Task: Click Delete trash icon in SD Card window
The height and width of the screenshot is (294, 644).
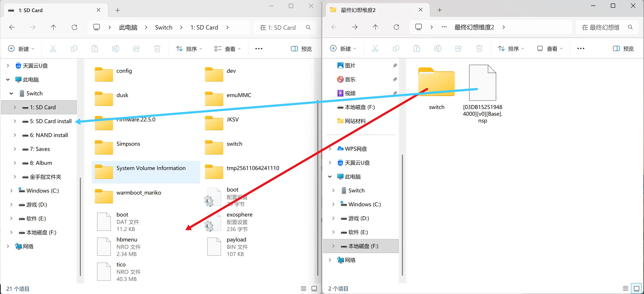Action: [x=157, y=49]
